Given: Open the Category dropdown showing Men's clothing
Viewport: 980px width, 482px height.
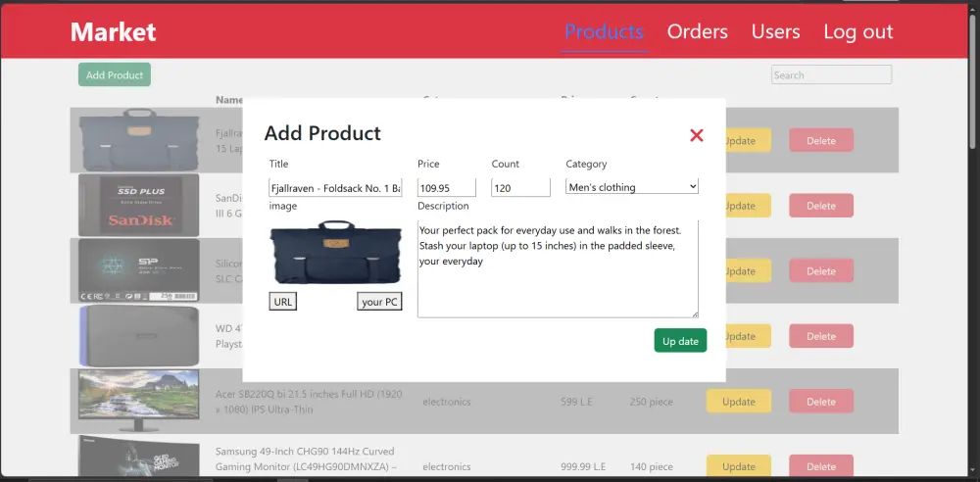Looking at the screenshot, I should click(x=632, y=187).
